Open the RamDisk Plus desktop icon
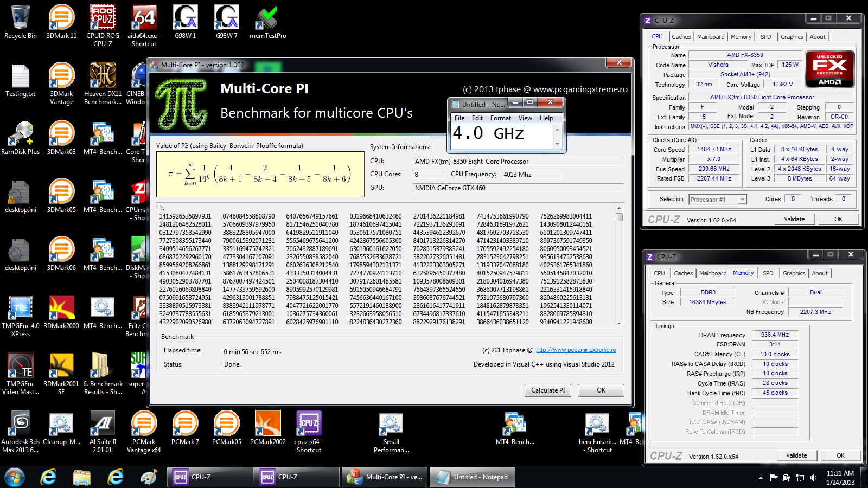 [x=21, y=134]
